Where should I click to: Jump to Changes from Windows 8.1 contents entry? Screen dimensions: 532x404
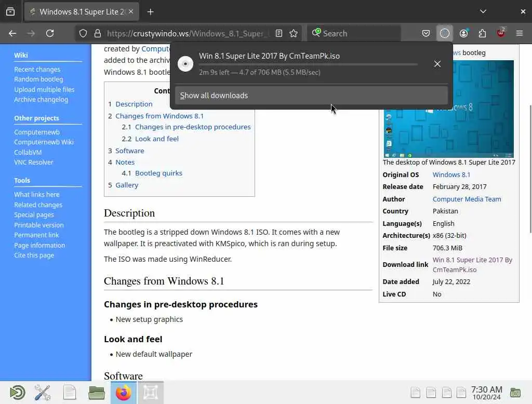[159, 116]
